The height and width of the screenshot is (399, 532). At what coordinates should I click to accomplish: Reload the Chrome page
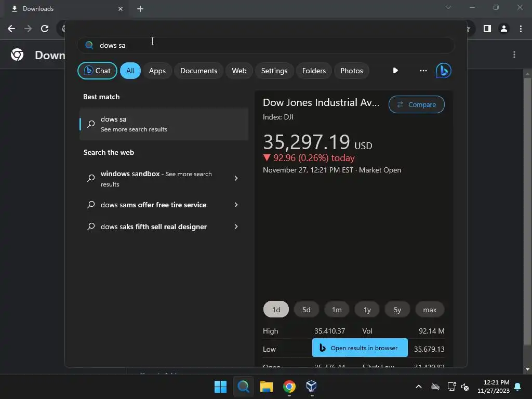pos(45,29)
